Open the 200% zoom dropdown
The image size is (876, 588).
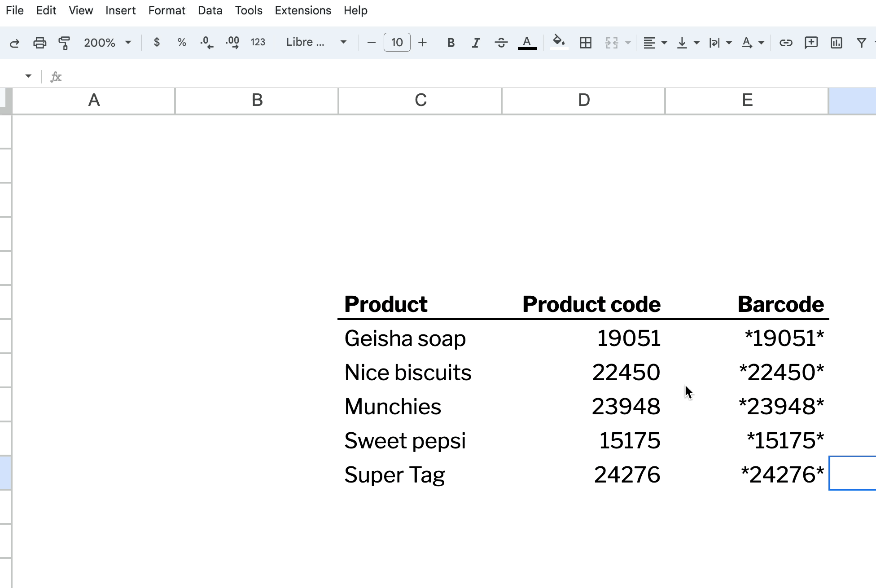(x=108, y=43)
